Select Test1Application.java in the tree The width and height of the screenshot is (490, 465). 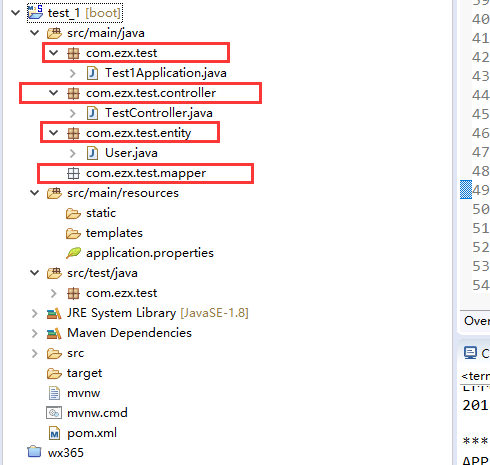coord(166,73)
